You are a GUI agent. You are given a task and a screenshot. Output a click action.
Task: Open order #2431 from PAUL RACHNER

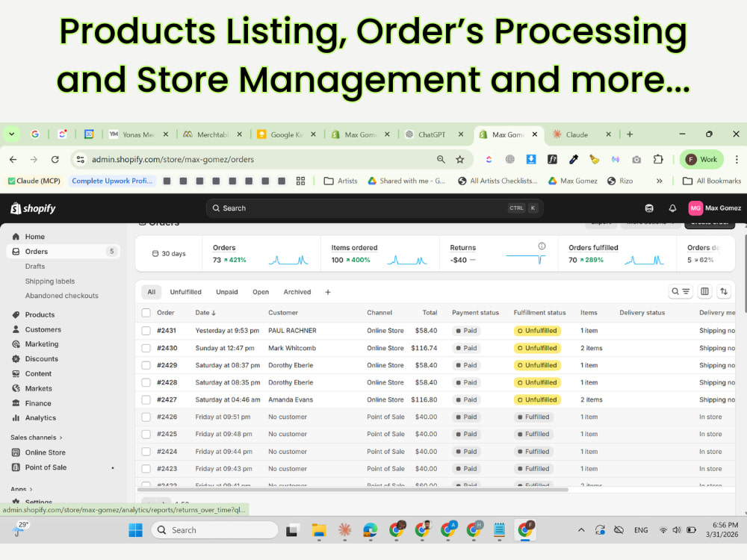[x=167, y=331]
